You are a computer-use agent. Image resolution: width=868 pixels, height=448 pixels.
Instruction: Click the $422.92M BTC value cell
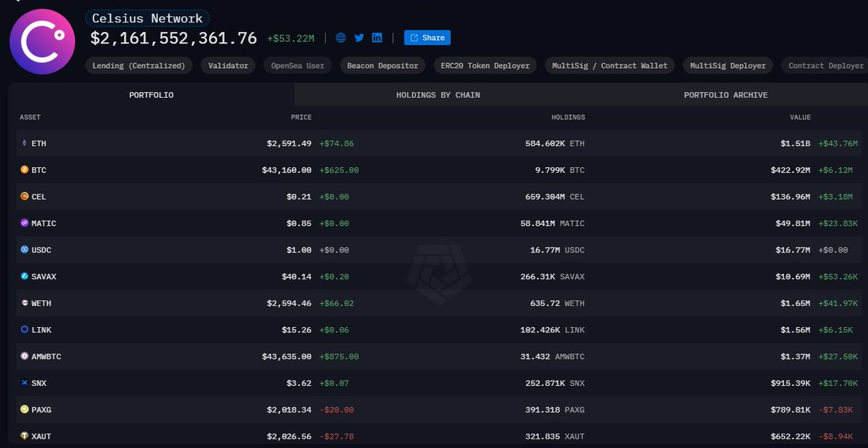pos(791,170)
